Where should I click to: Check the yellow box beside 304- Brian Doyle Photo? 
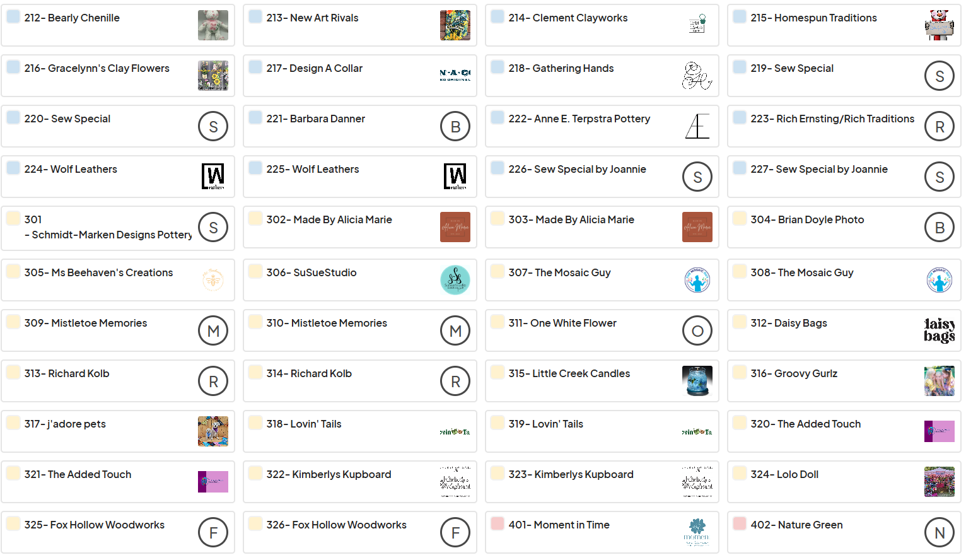[x=740, y=218]
